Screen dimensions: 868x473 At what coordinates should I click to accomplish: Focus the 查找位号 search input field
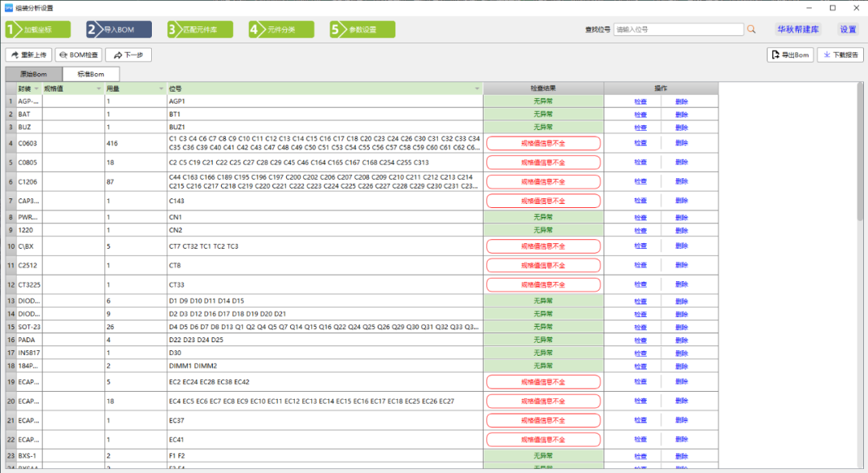click(678, 30)
